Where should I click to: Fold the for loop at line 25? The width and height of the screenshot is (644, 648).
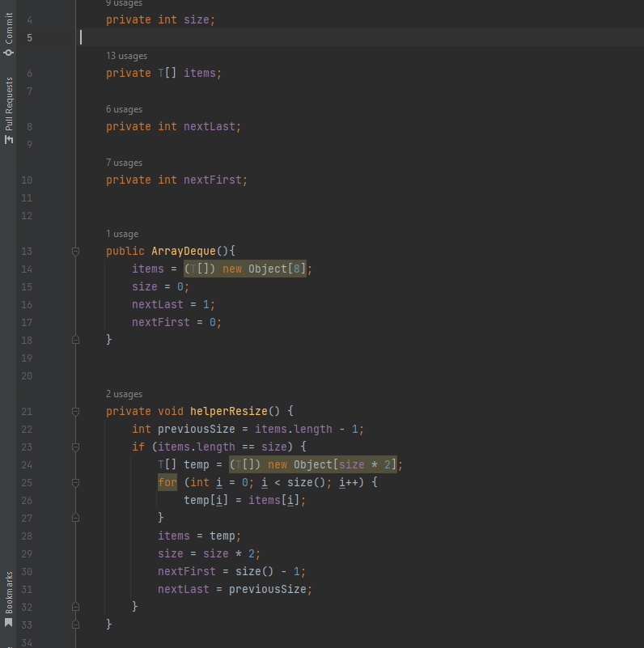[75, 483]
